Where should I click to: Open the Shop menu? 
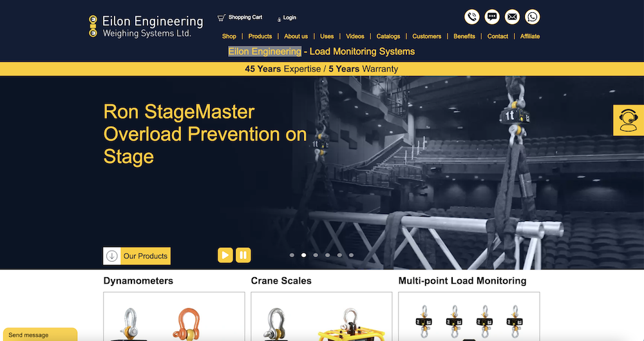tap(229, 36)
